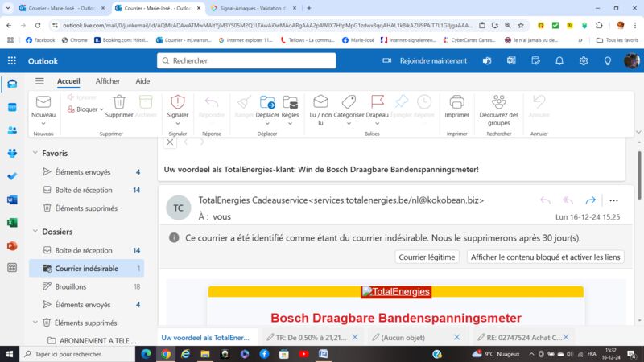
Task: Click the Signaler shield icon
Action: tap(177, 102)
